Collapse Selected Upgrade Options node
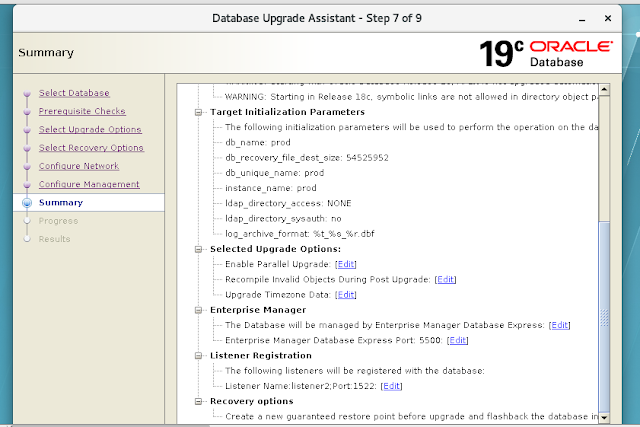 198,249
